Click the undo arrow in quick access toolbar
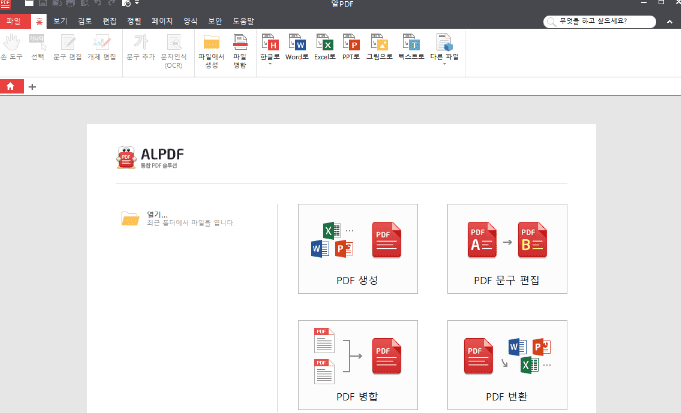Screen dimensions: 681x413 [x=98, y=3]
